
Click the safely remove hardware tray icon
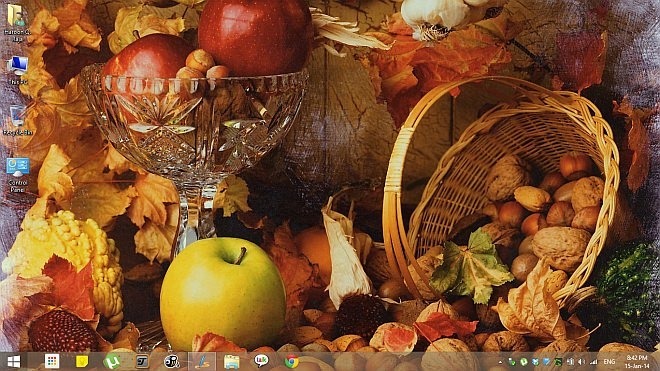point(512,362)
